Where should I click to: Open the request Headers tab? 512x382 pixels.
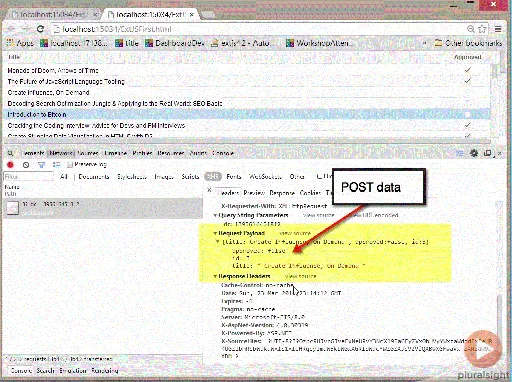228,193
